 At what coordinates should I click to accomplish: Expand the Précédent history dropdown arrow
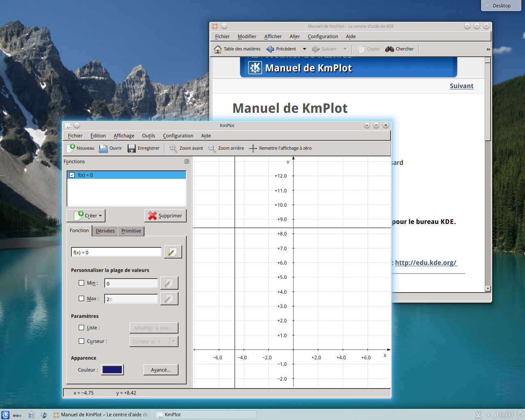304,49
